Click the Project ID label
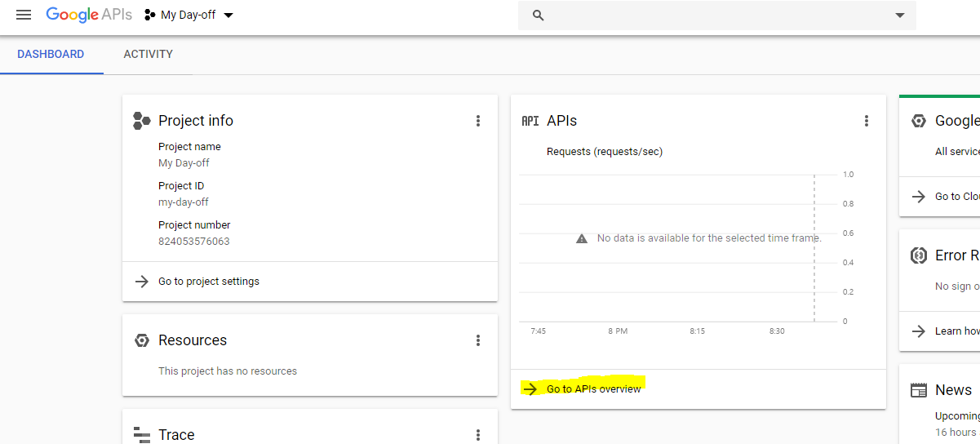This screenshot has width=980, height=444. coord(181,186)
